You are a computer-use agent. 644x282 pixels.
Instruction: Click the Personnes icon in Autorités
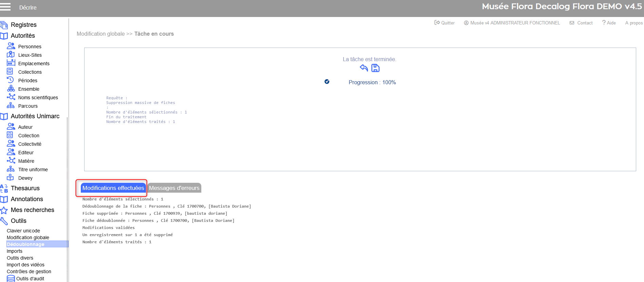[11, 46]
